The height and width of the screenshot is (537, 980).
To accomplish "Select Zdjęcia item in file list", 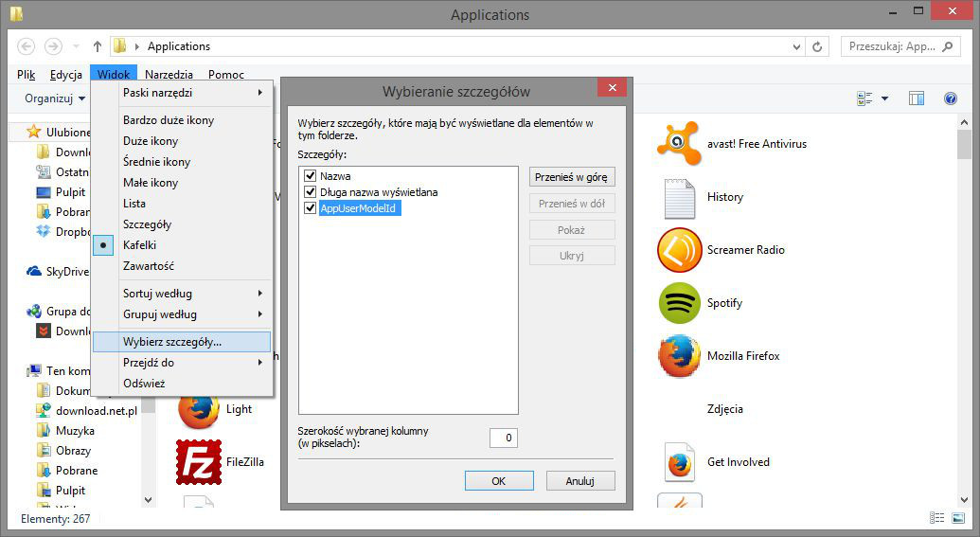I will click(725, 409).
